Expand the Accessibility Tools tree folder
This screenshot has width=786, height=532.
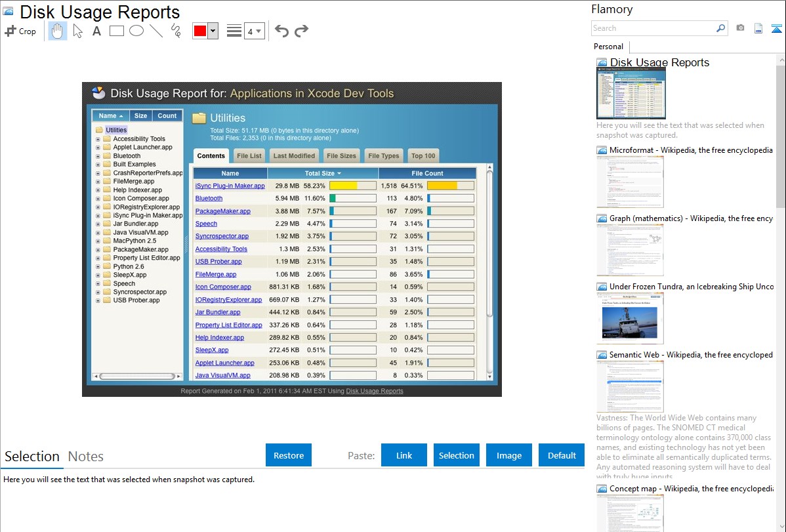pos(98,139)
